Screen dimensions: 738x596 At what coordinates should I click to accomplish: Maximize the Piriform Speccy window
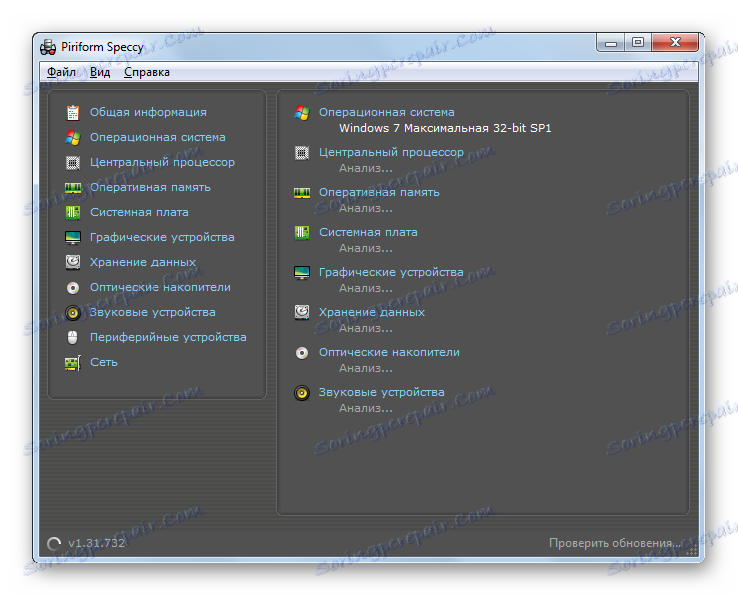(x=638, y=42)
